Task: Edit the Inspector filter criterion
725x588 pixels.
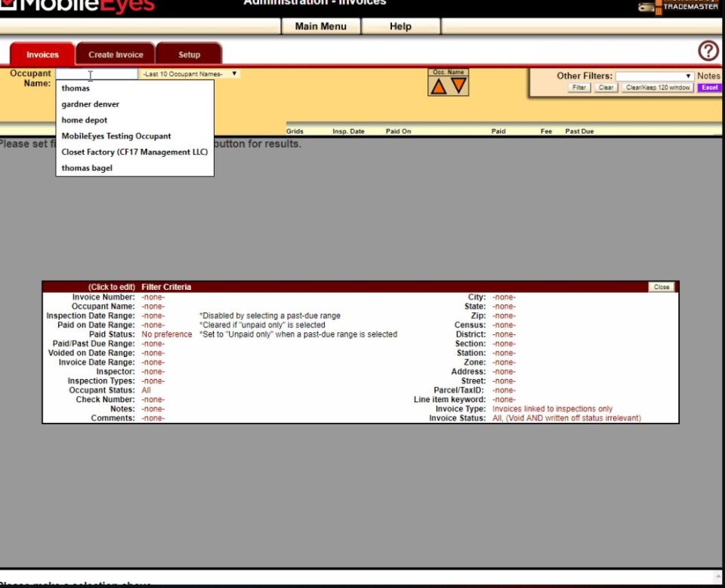Action: click(x=153, y=371)
